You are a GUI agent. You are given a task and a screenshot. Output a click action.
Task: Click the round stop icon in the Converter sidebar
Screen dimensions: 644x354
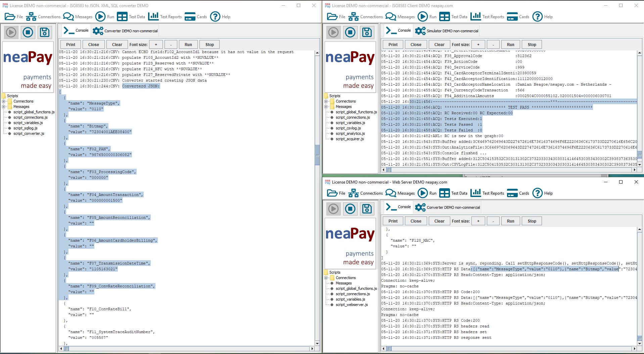click(x=28, y=32)
